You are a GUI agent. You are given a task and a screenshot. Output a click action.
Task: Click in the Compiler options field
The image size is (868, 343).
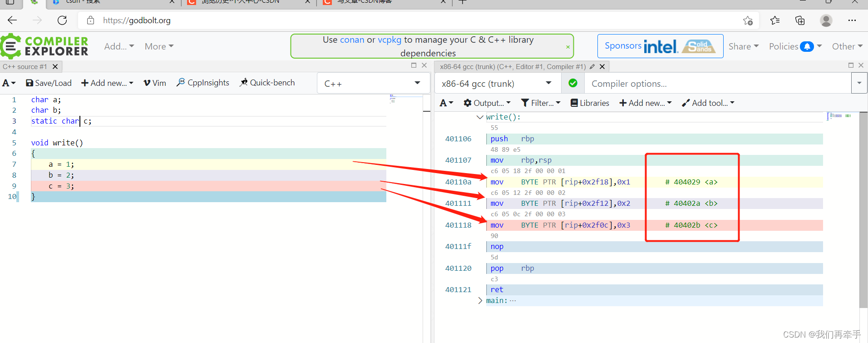[x=717, y=84]
